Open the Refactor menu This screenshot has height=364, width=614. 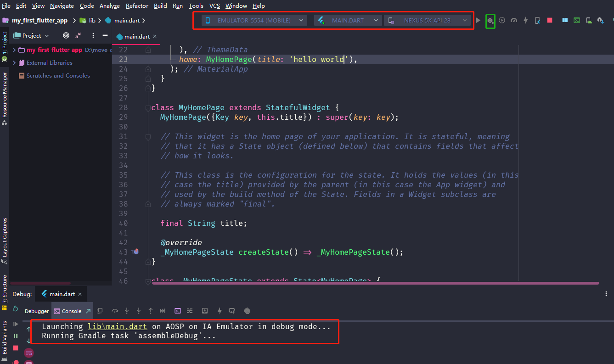tap(137, 6)
